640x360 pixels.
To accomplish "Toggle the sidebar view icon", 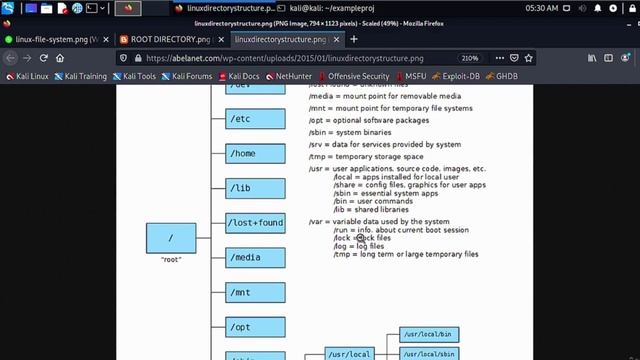I will [608, 58].
